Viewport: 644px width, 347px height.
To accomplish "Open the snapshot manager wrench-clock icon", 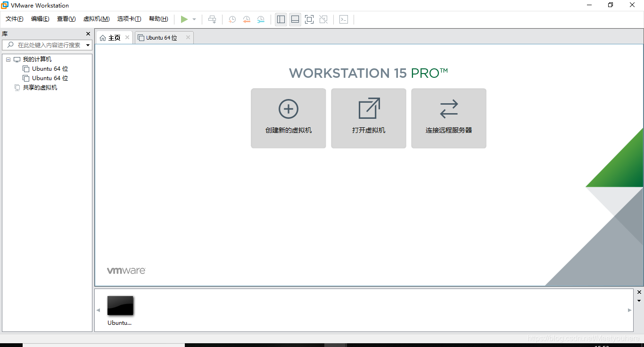I will [x=261, y=19].
